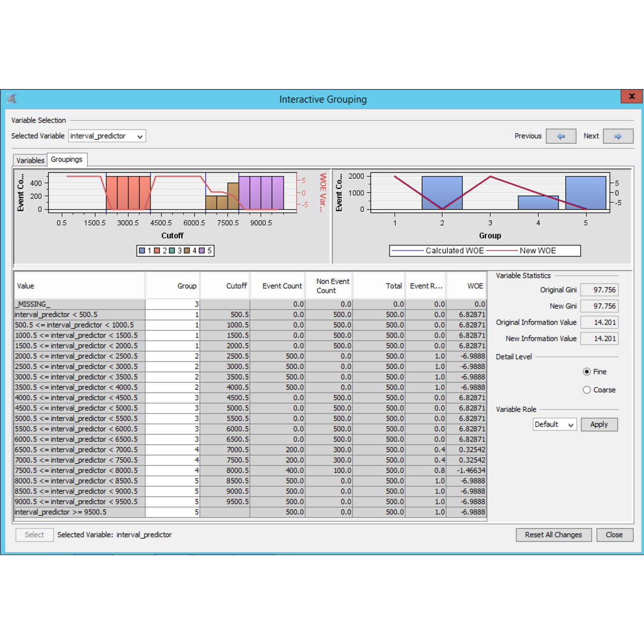Select the Coarse detail level option
644x644 pixels.
587,390
